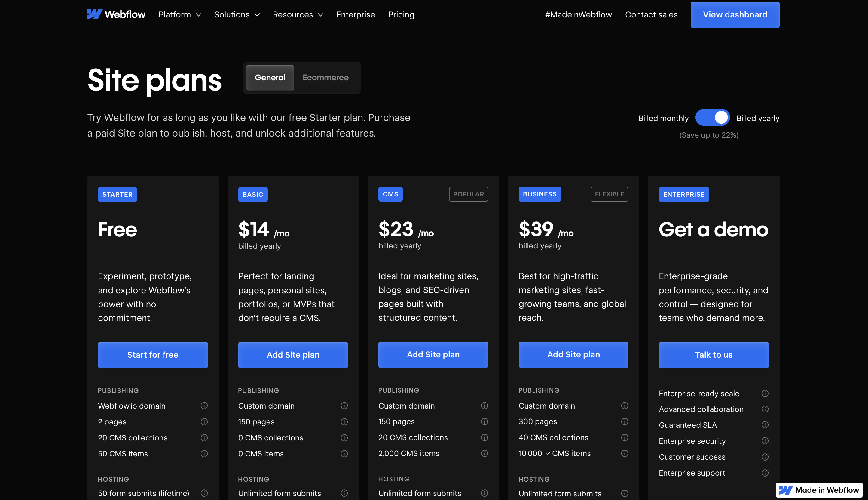Open info icon beside 0 CMS items
This screenshot has height=500, width=868.
point(344,454)
